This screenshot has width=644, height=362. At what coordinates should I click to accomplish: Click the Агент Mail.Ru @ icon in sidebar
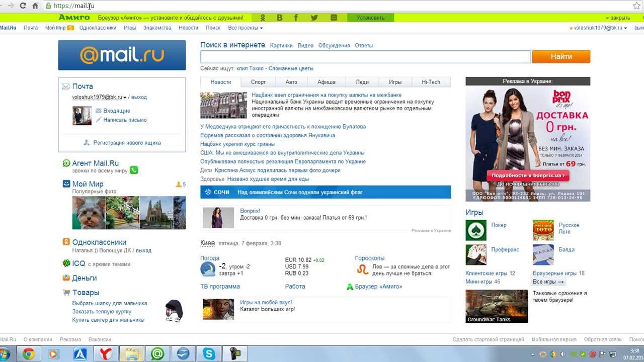pos(66,163)
